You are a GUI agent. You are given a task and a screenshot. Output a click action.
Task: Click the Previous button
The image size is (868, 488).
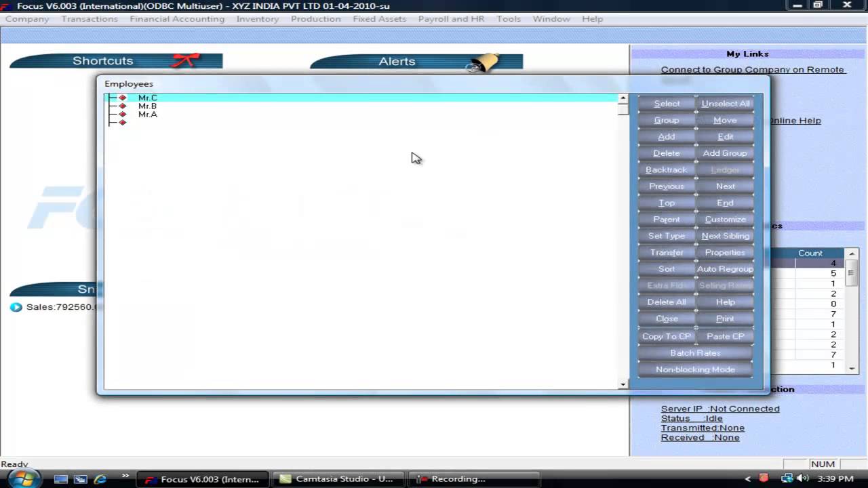click(x=667, y=186)
